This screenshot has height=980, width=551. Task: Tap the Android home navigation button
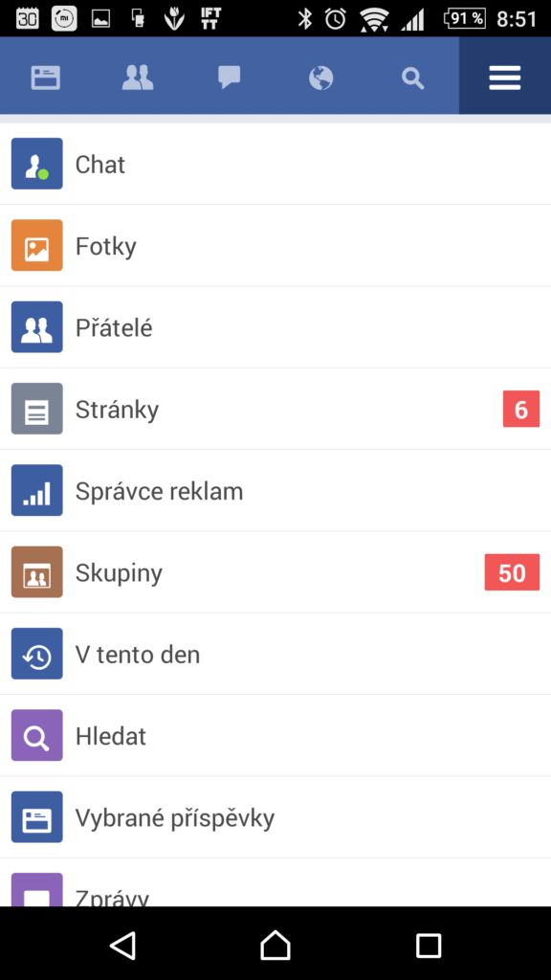275,945
